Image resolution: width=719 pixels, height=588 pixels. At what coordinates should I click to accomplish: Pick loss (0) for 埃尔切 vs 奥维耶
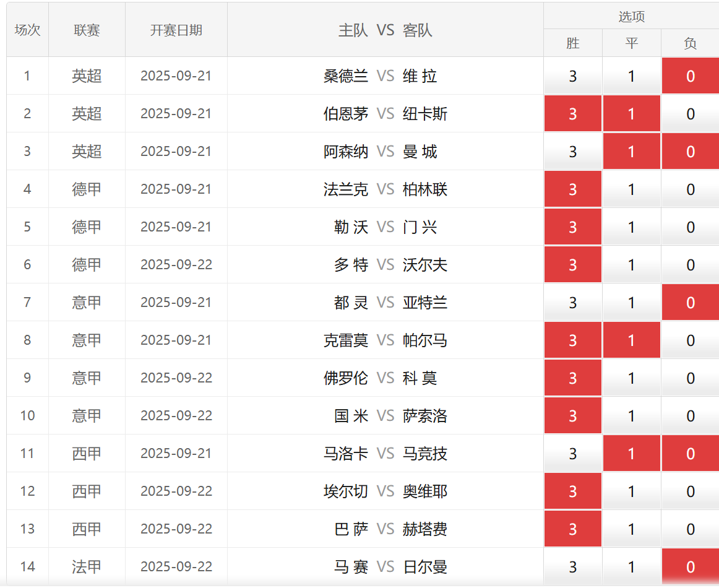[690, 491]
